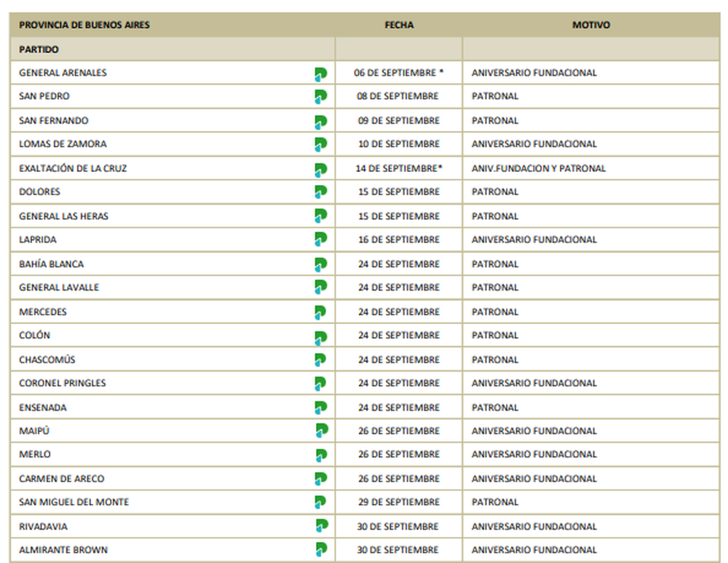This screenshot has height=563, width=728.
Task: Click the green icon beside DOLORES
Action: tap(320, 192)
